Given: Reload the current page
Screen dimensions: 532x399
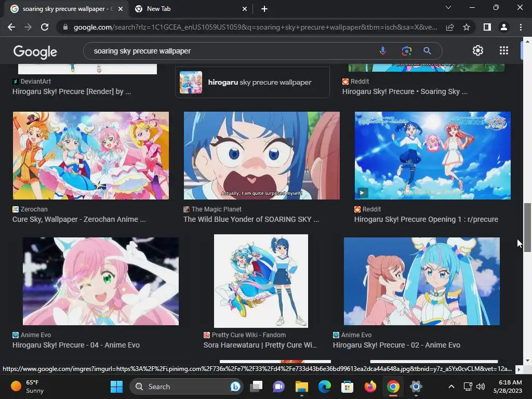Looking at the screenshot, I should (45, 27).
